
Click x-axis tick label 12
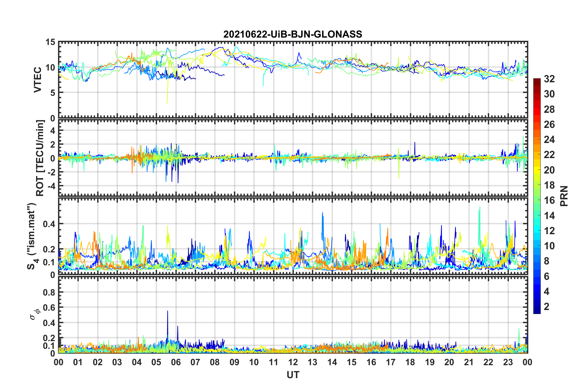[293, 362]
